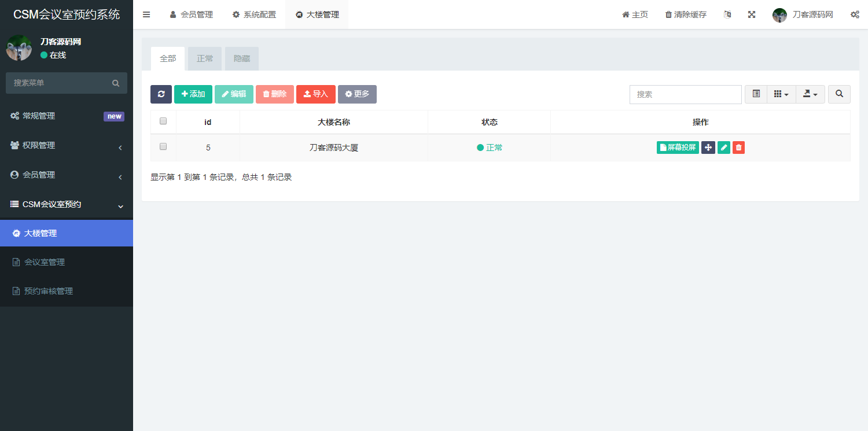This screenshot has height=431, width=868.
Task: Click the 屏幕投屏 button for the building
Action: (677, 148)
